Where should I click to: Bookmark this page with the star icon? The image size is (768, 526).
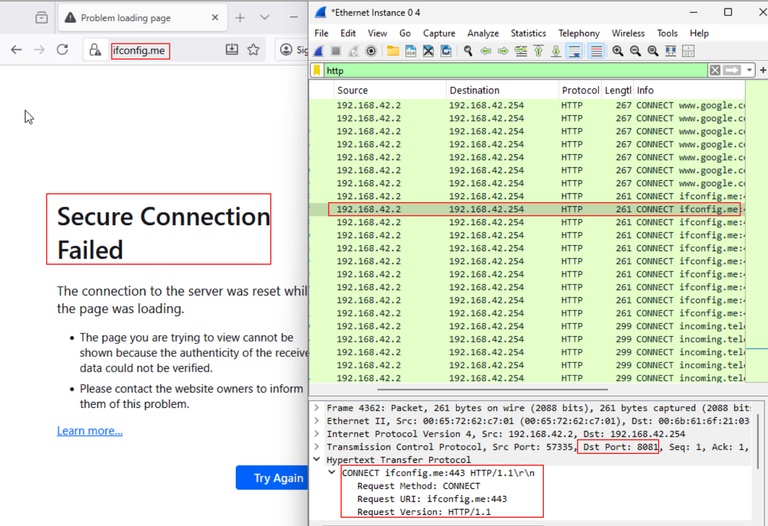[254, 50]
